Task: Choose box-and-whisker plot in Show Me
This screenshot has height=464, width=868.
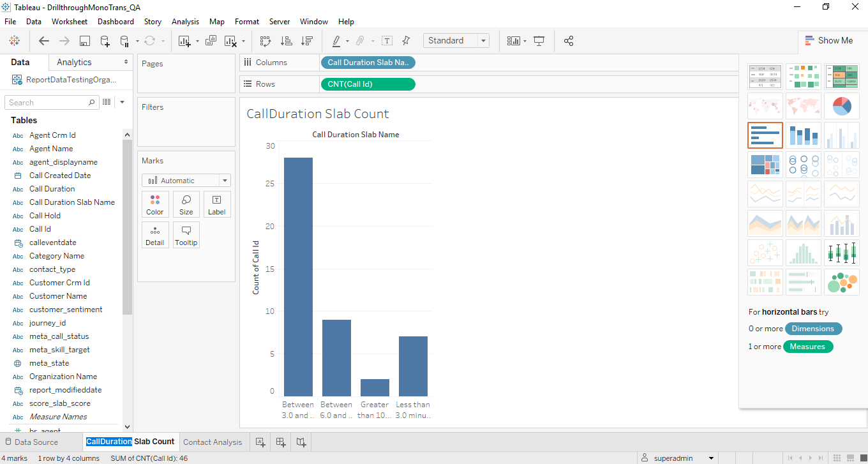Action: click(x=842, y=253)
